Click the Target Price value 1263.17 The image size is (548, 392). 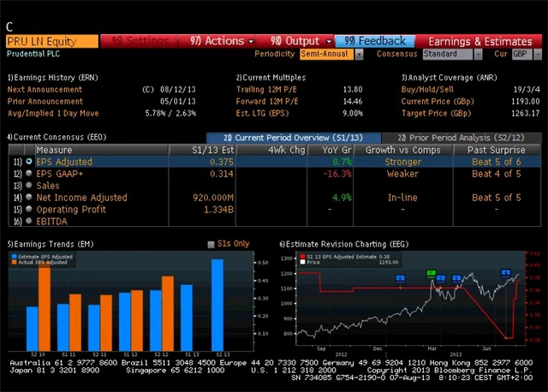pyautogui.click(x=525, y=113)
